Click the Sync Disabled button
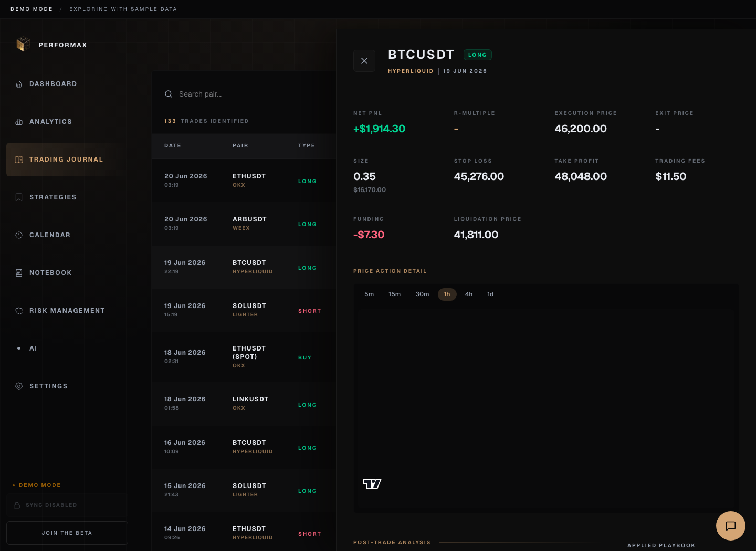 point(67,505)
